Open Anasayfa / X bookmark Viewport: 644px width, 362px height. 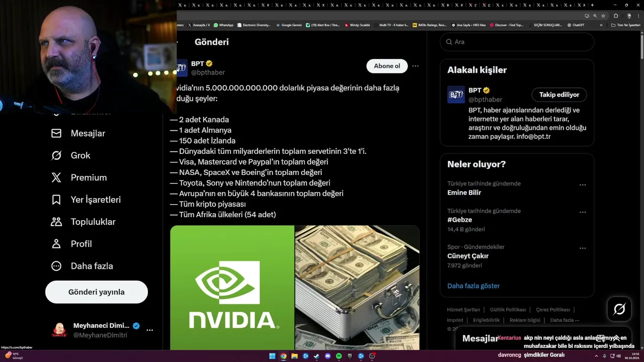(199, 25)
